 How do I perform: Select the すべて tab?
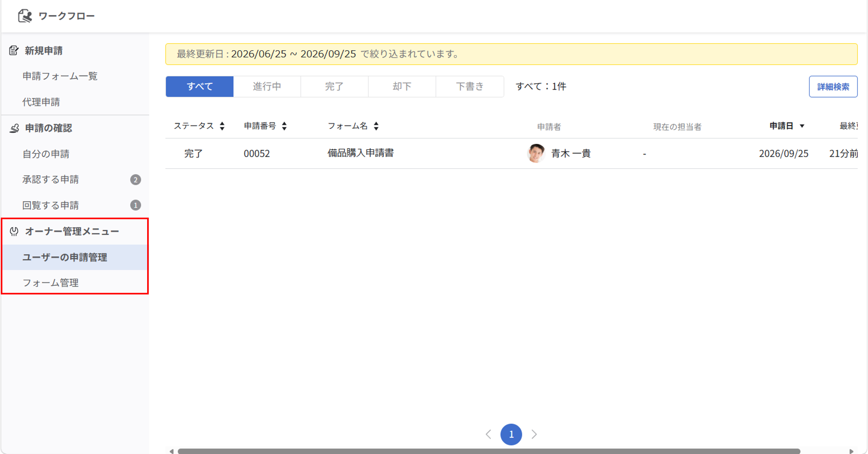point(199,86)
